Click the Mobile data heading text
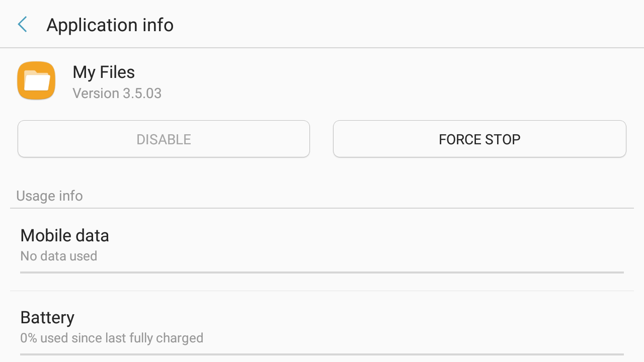 (x=64, y=235)
